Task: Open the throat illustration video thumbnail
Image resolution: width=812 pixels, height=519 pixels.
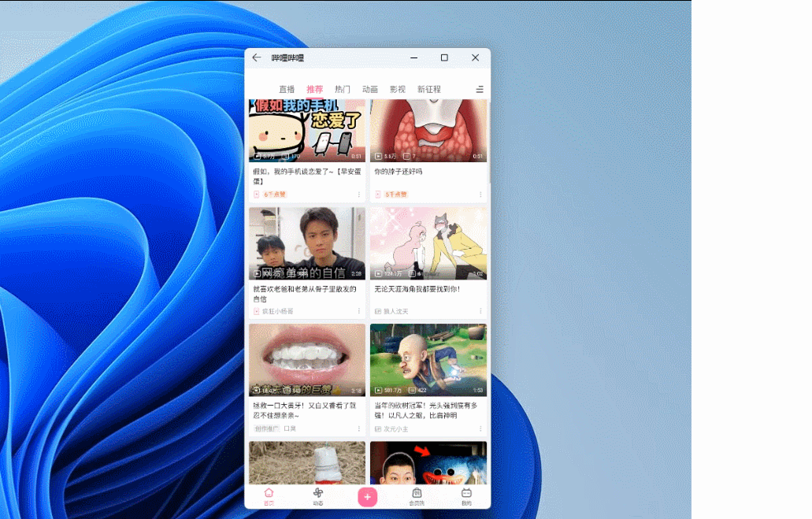Action: click(428, 131)
